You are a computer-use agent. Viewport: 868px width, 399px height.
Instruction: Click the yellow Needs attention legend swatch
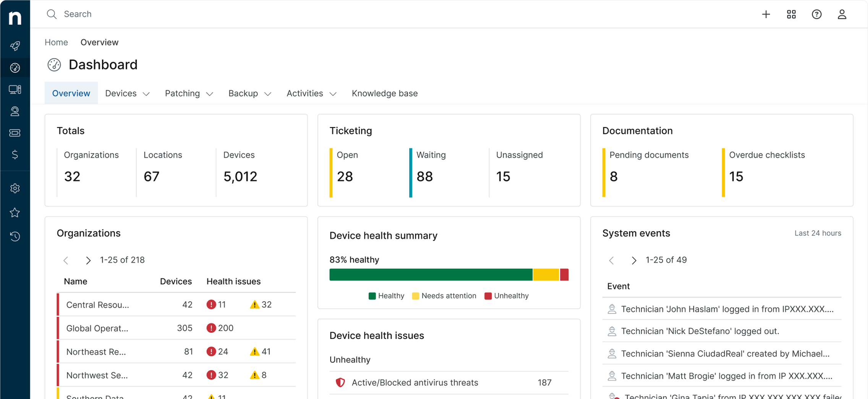(x=415, y=296)
